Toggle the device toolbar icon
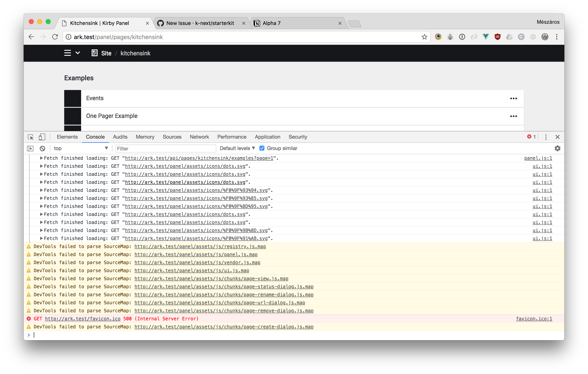The image size is (588, 374). point(42,137)
